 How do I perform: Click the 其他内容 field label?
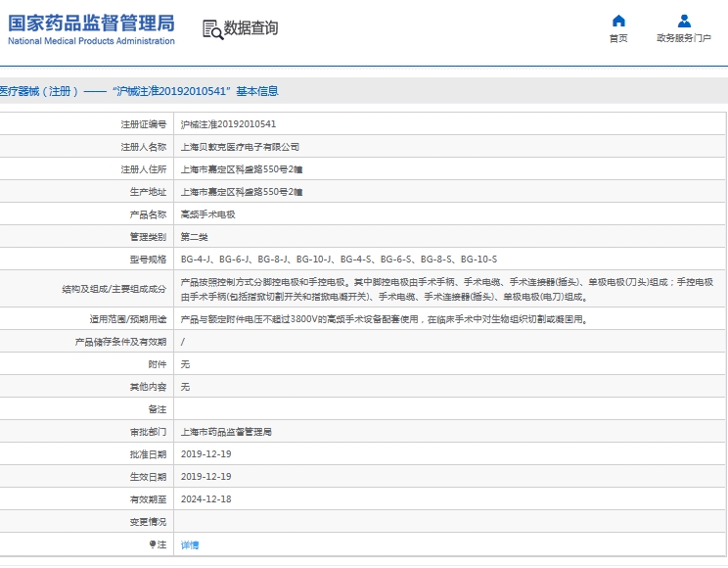148,387
